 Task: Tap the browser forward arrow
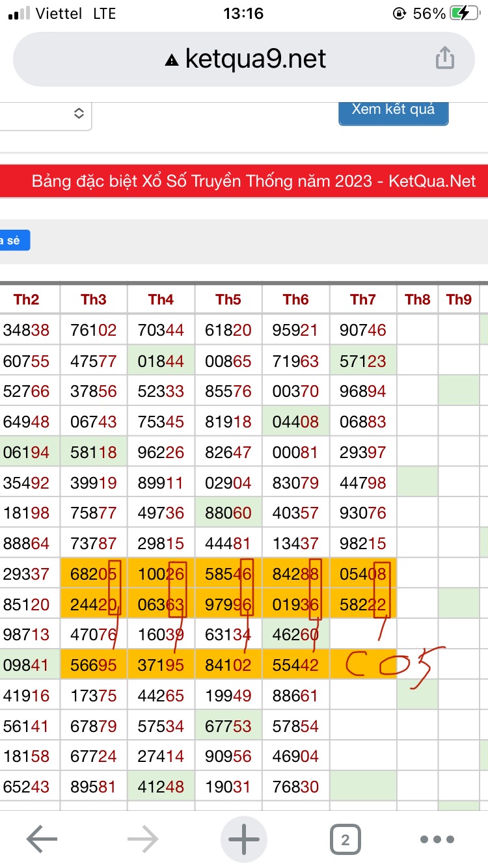click(142, 839)
